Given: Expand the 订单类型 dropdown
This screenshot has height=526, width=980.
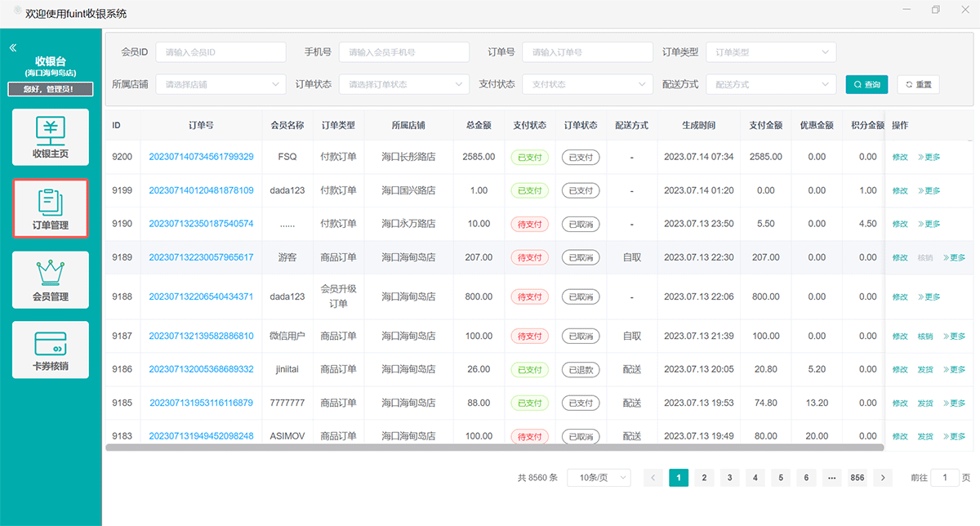Looking at the screenshot, I should 771,52.
